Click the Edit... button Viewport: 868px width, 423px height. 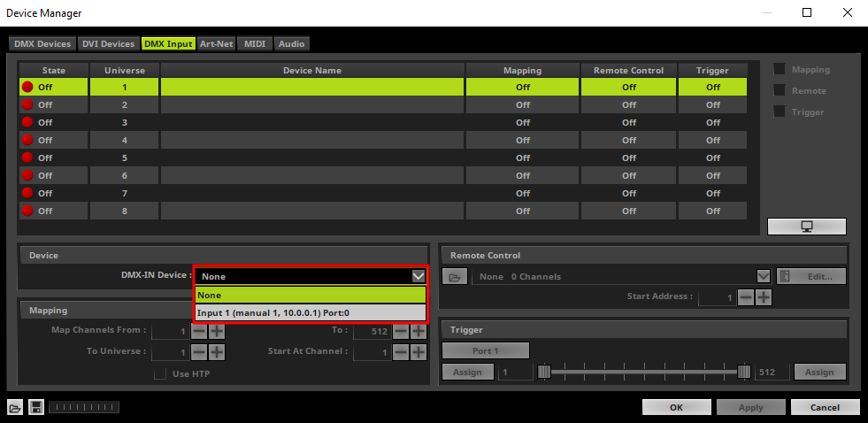coord(811,276)
